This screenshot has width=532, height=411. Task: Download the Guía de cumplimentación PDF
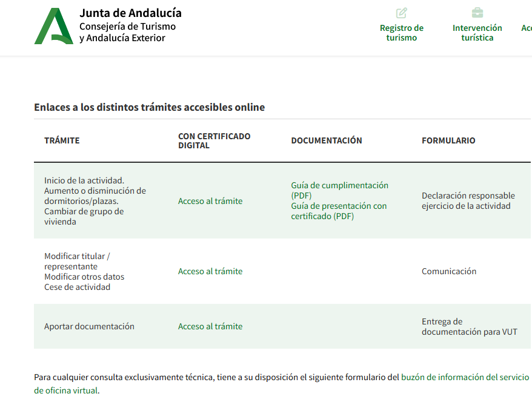pos(339,185)
